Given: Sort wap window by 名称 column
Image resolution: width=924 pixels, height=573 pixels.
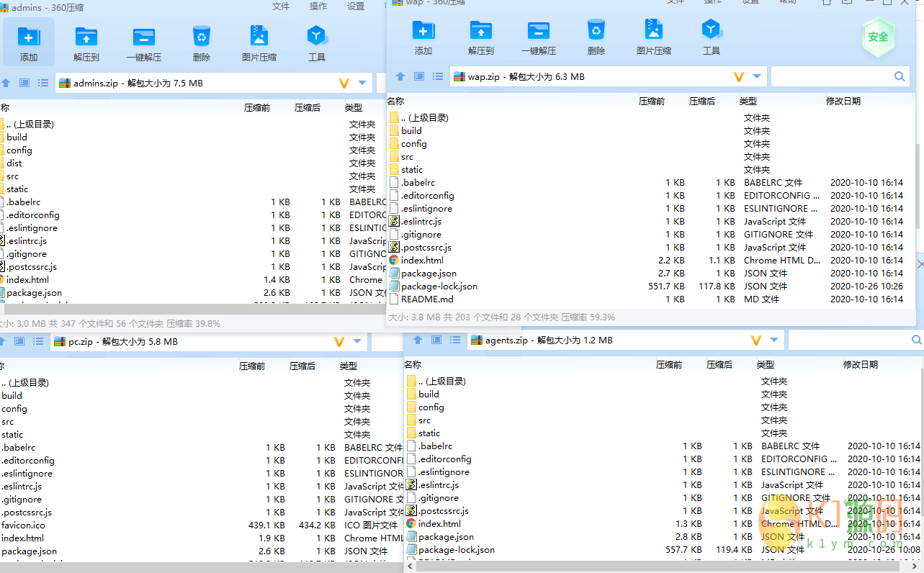Looking at the screenshot, I should pyautogui.click(x=395, y=101).
